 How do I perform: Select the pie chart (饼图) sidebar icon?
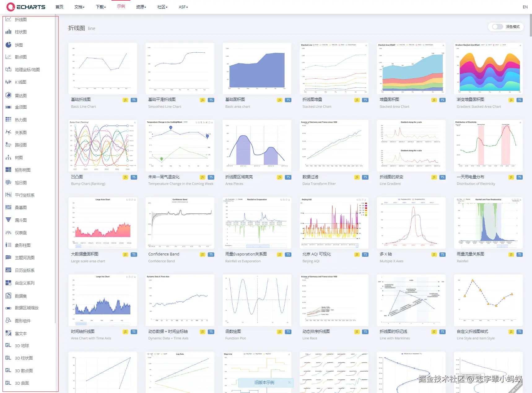click(8, 45)
